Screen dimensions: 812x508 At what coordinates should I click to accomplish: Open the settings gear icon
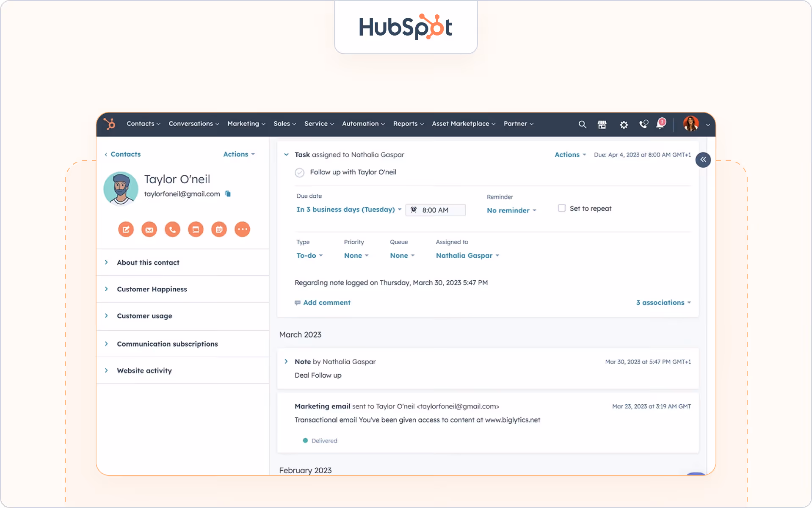(x=624, y=124)
